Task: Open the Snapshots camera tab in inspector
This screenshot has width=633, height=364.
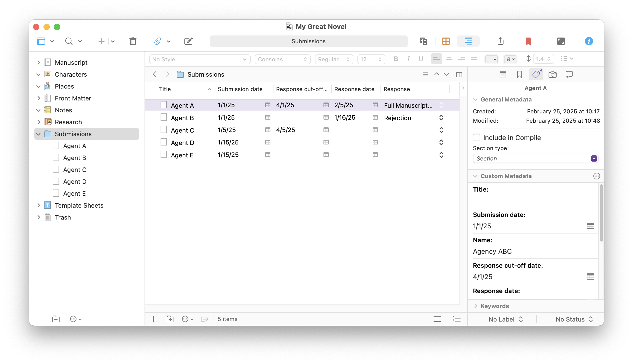Action: [552, 75]
